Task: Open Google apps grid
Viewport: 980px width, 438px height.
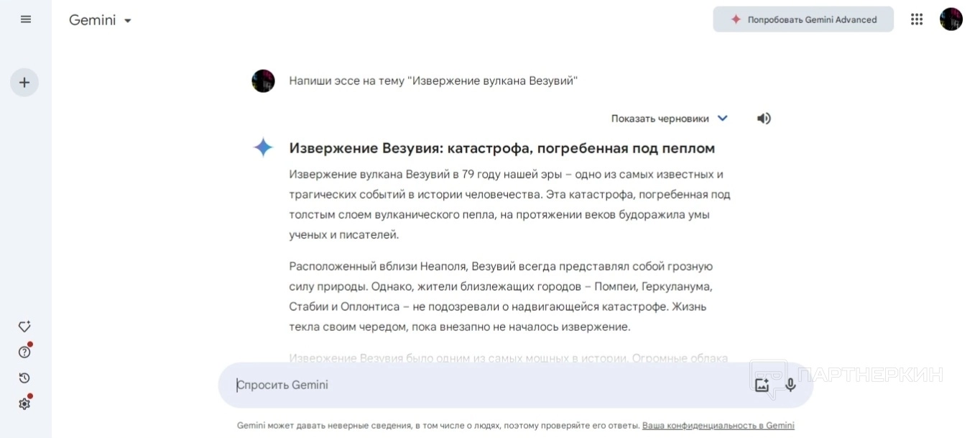Action: click(917, 19)
